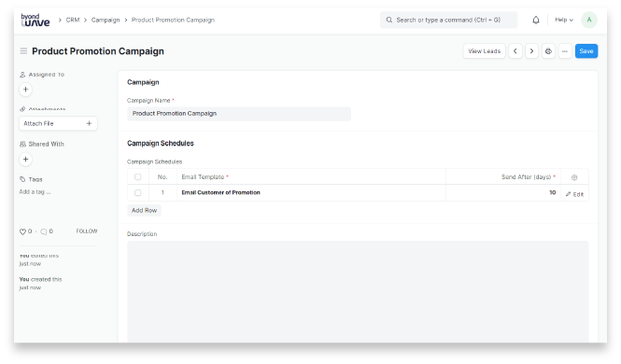The image size is (621, 364).
Task: Go to the previous document
Action: coord(515,51)
